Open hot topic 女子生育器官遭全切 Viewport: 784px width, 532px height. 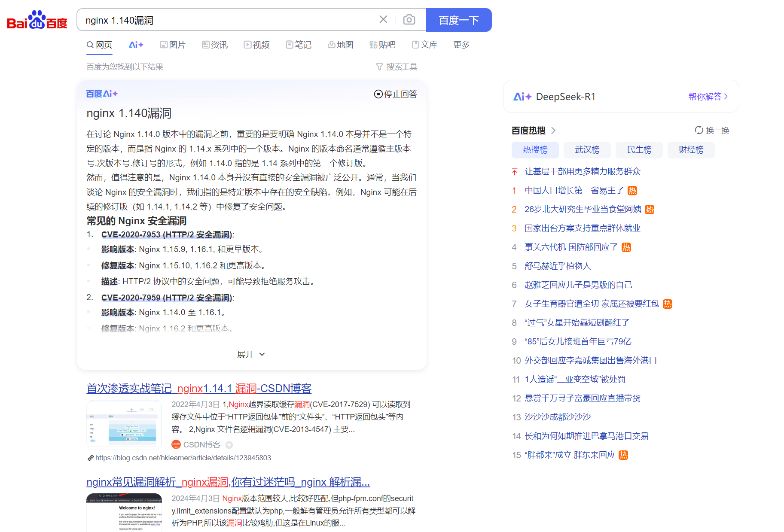click(x=592, y=304)
